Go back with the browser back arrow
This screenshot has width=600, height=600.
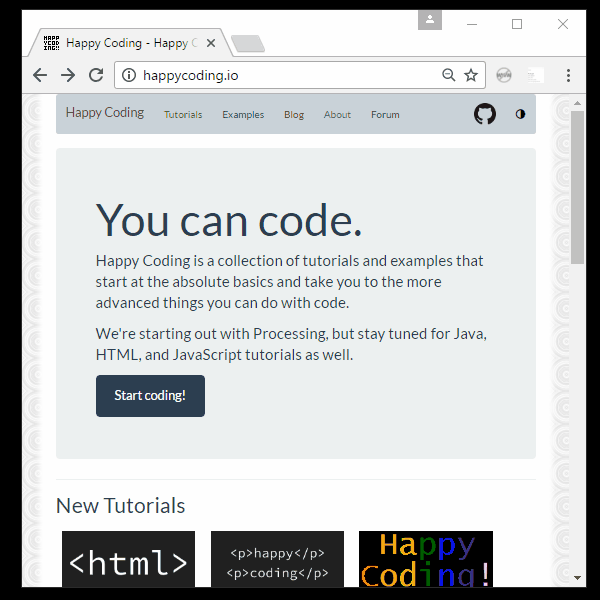pos(40,75)
